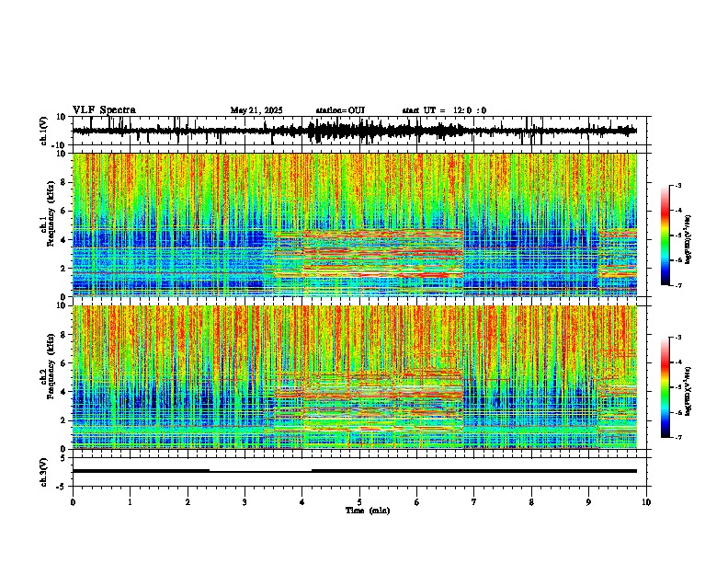Click the "5" tick label on ch.3(V) axis
Screen dimensions: 728x563
click(64, 458)
